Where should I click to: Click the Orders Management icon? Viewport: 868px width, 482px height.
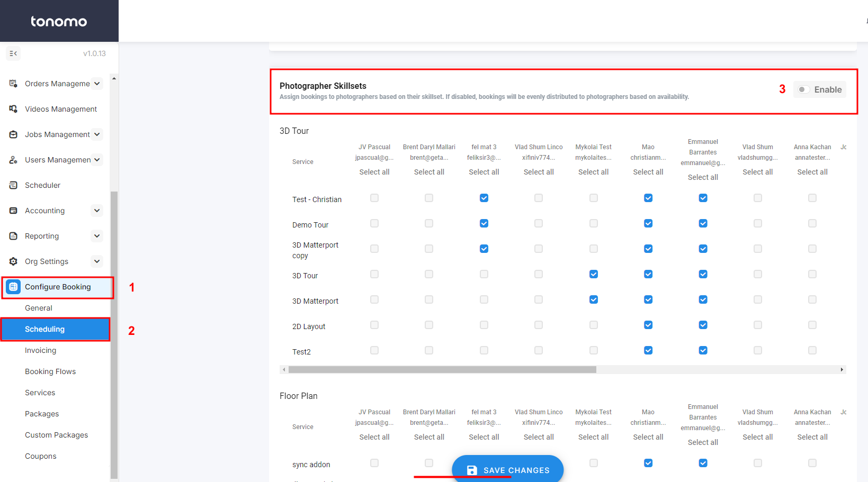point(13,84)
